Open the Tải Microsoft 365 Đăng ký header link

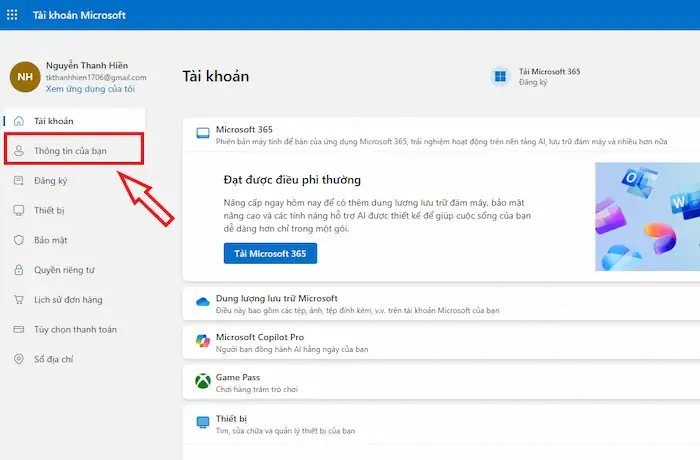549,76
